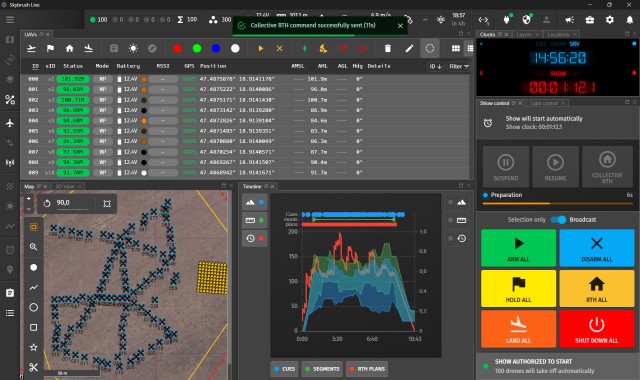
Task: Click the red shutdown power icon in UAVs toolbar
Action: click(362, 49)
